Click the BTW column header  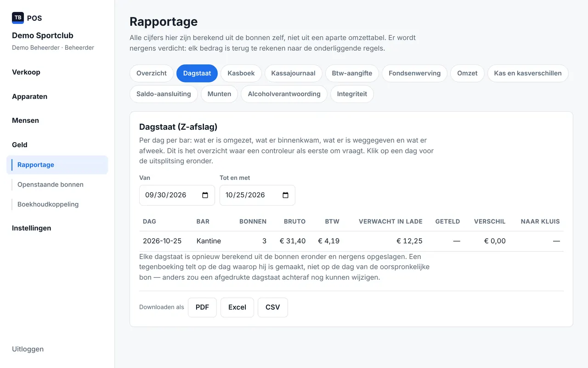click(x=332, y=221)
